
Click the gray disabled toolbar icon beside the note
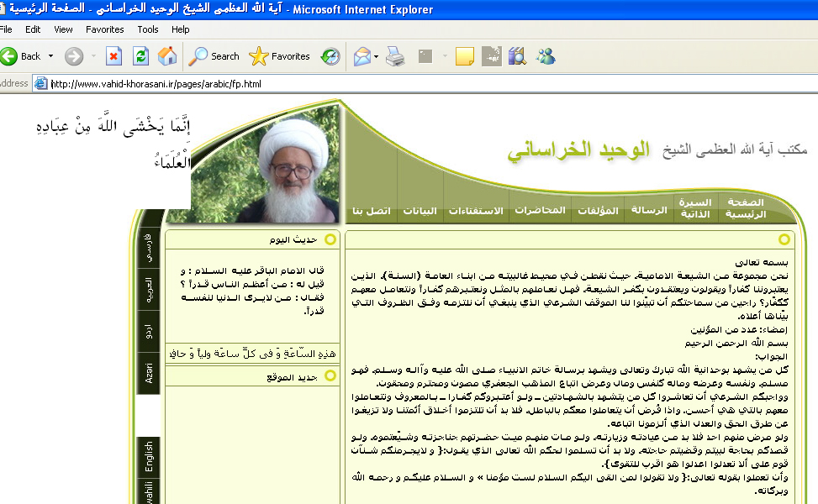(x=492, y=55)
